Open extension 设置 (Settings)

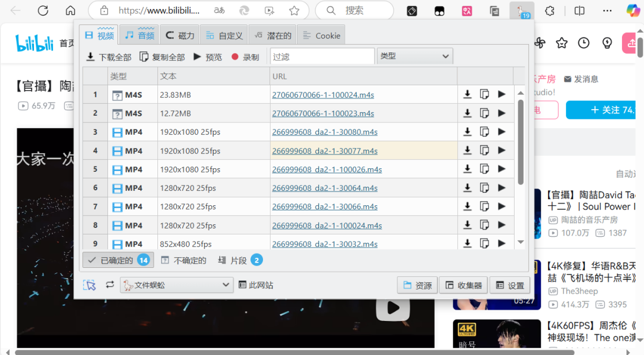[510, 285]
